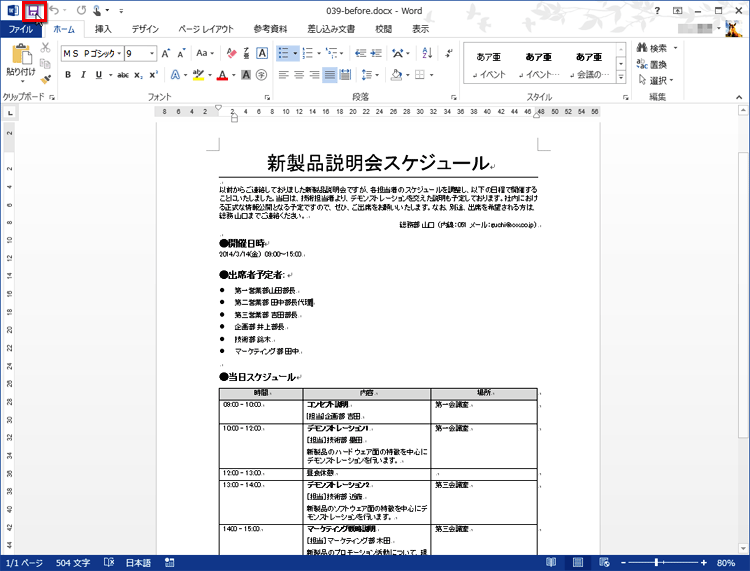Click the 504 文字 word count
The width and height of the screenshot is (750, 571).
click(73, 563)
